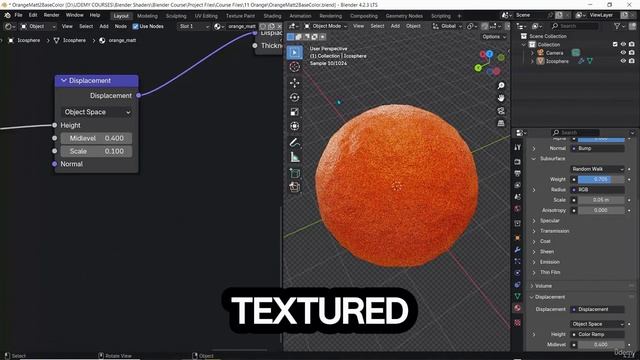Toggle the camera view icon in viewport
This screenshot has width=640, height=360.
click(501, 111)
